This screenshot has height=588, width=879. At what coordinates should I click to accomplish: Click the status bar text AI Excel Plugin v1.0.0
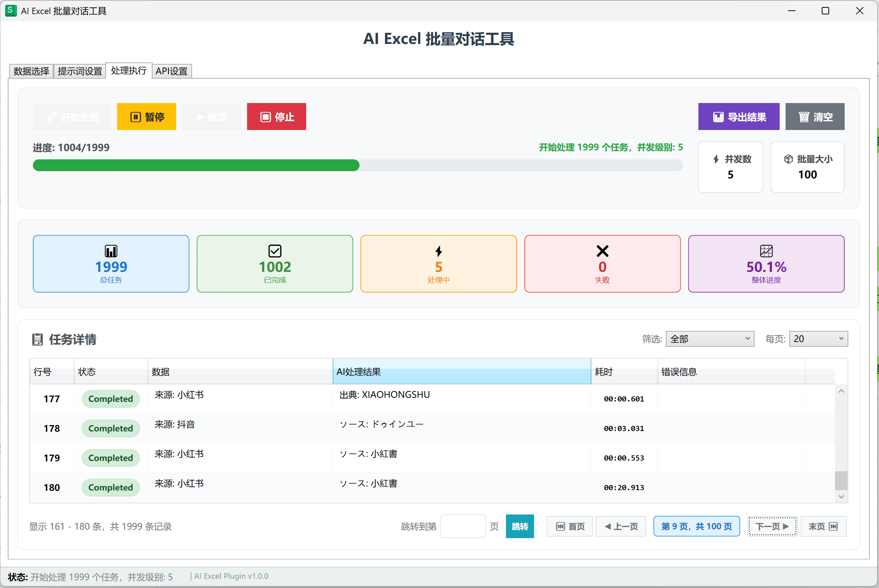coord(231,576)
